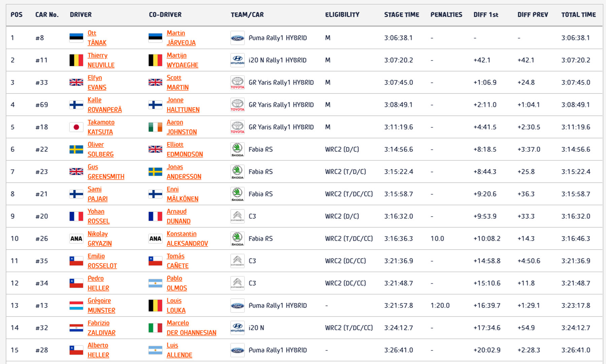606x364 pixels.
Task: Click the TOTAL TIME column header
Action: 578,14
